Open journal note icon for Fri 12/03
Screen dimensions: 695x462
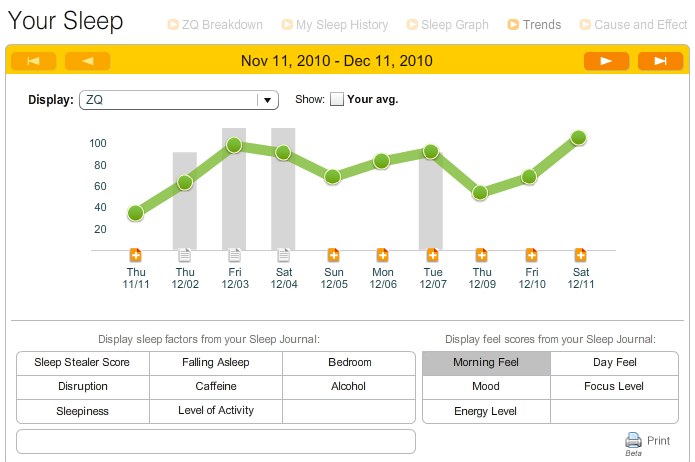coord(234,255)
